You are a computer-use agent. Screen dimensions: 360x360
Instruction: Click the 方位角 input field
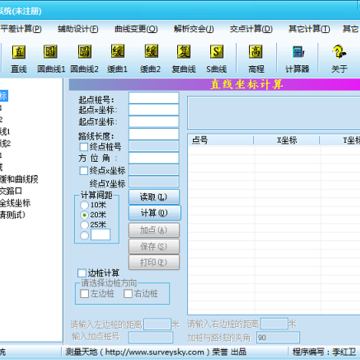[x=154, y=158]
